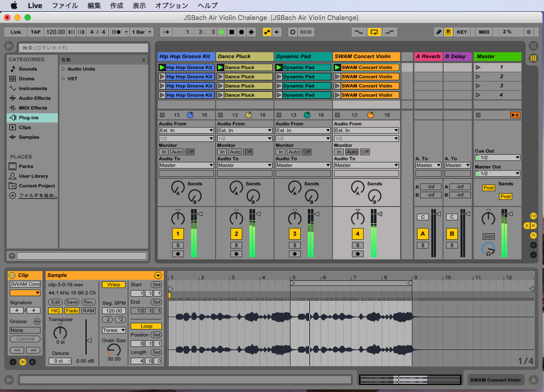544x392 pixels.
Task: Click the transport Stop button
Action: point(232,32)
